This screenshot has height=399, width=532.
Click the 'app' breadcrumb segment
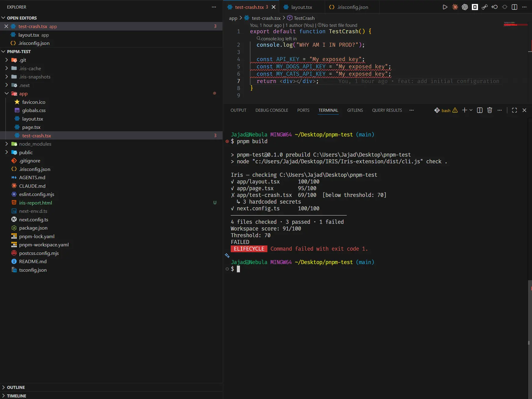pos(233,18)
